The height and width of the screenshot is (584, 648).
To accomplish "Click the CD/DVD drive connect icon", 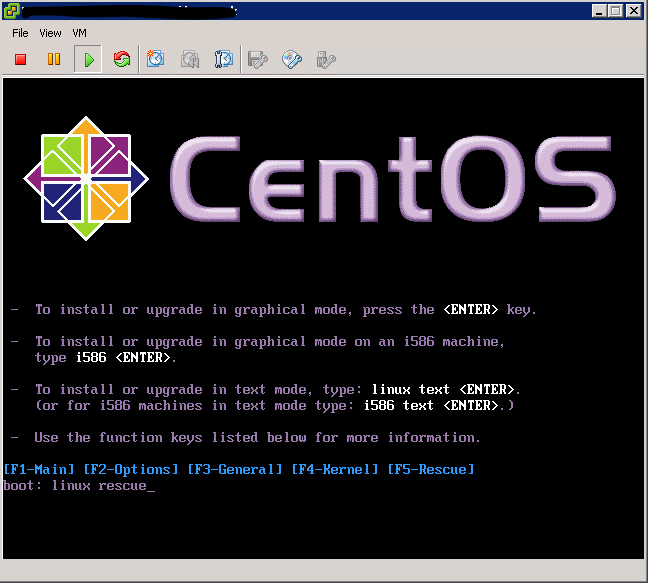I will [x=292, y=60].
